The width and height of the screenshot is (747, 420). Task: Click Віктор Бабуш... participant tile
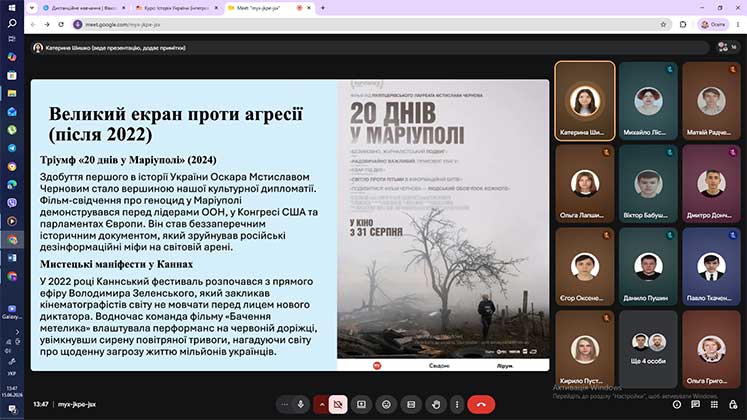click(648, 184)
